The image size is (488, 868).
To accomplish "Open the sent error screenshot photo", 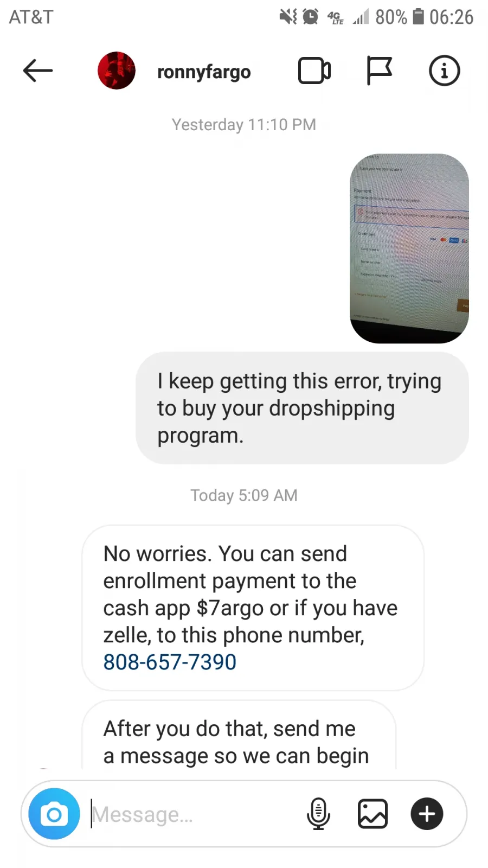I will pyautogui.click(x=409, y=248).
